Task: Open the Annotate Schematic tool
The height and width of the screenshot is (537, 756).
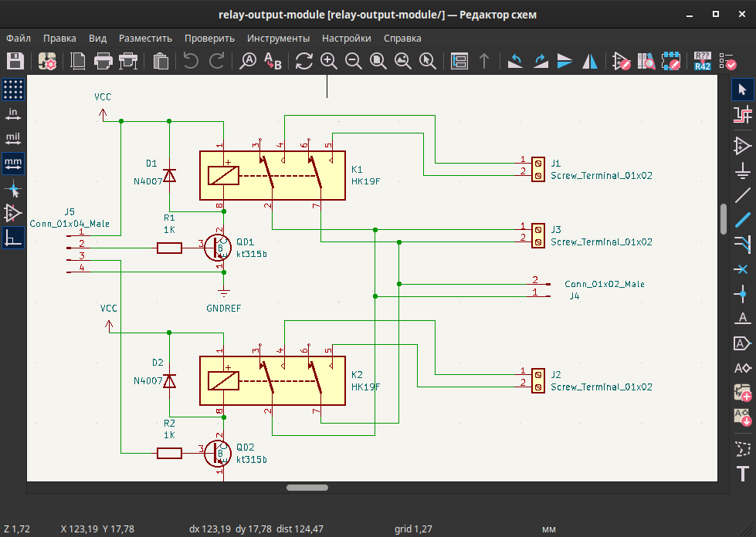Action: click(x=702, y=62)
